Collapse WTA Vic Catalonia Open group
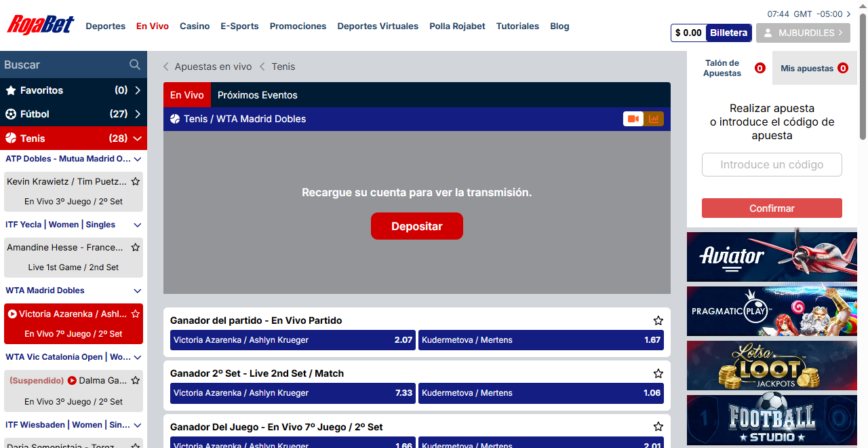The width and height of the screenshot is (868, 448). click(138, 357)
